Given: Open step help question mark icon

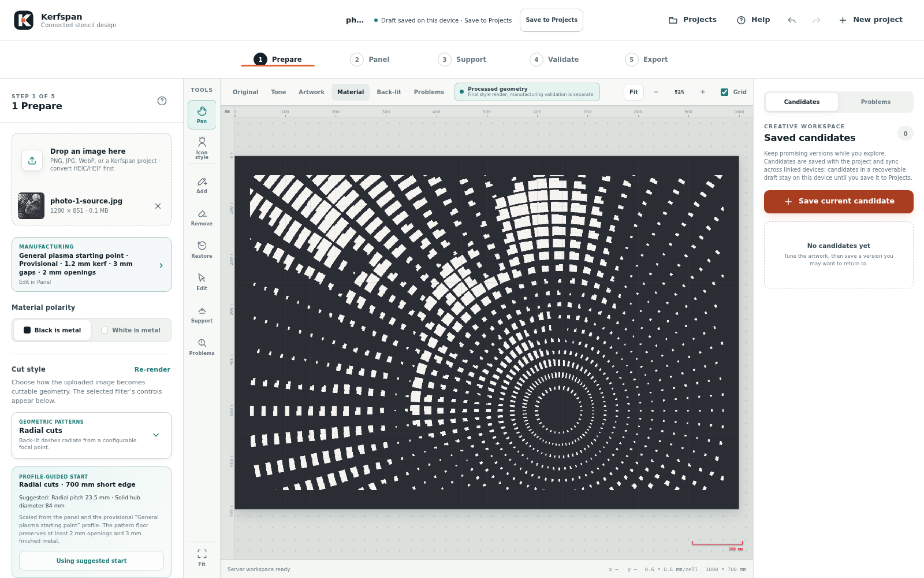Looking at the screenshot, I should coord(162,101).
